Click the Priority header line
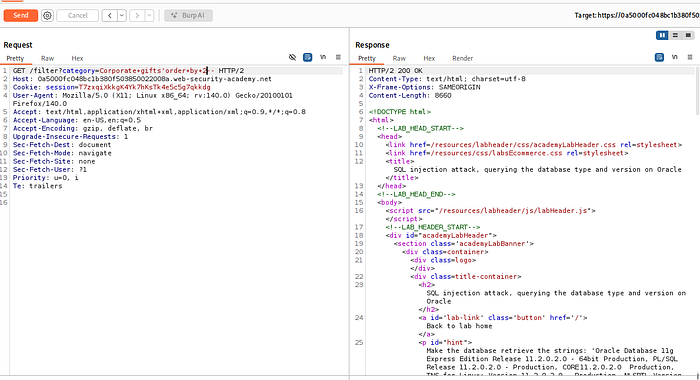The image size is (700, 380). [46, 178]
